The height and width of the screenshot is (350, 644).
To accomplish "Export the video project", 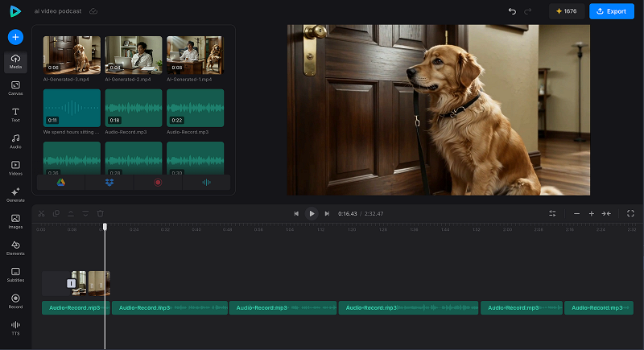I will coord(612,11).
